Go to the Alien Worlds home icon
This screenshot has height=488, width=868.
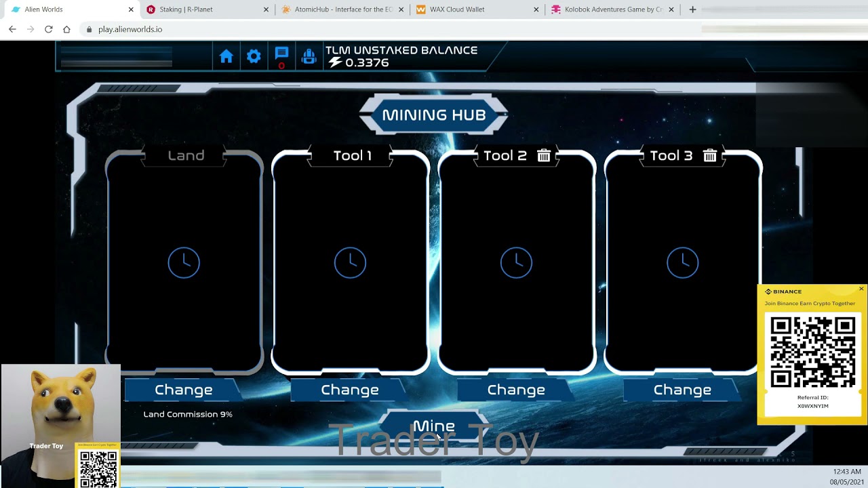tap(226, 57)
